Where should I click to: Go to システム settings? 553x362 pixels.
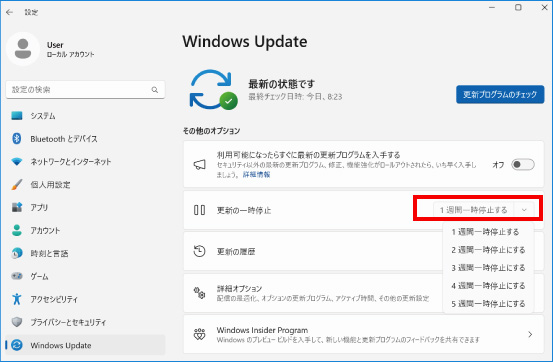[x=85, y=116]
